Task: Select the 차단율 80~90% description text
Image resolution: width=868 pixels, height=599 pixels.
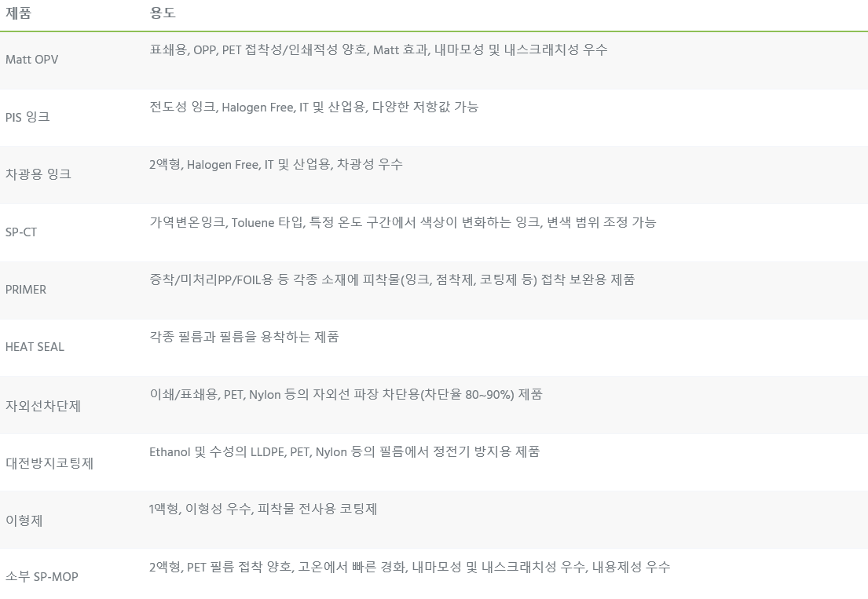Action: point(346,394)
